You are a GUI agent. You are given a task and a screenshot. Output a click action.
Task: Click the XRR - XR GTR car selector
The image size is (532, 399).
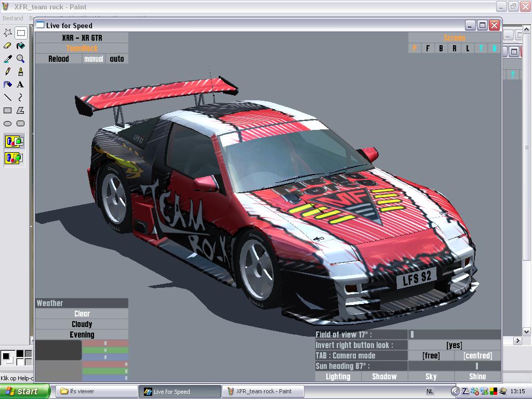[82, 37]
